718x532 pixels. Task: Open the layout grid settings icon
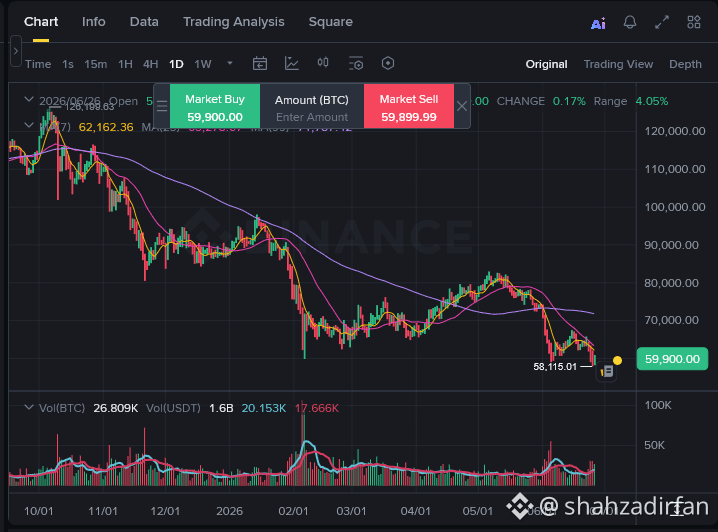coord(694,22)
